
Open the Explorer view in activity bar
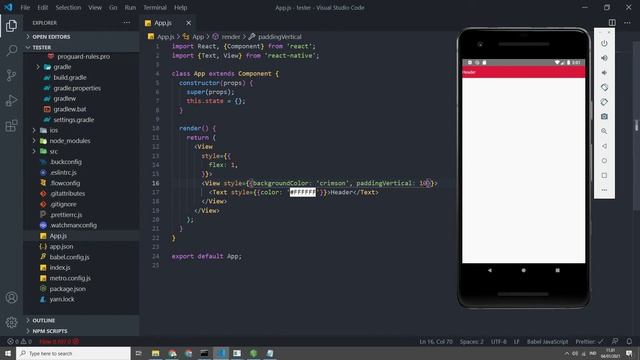pos(11,26)
